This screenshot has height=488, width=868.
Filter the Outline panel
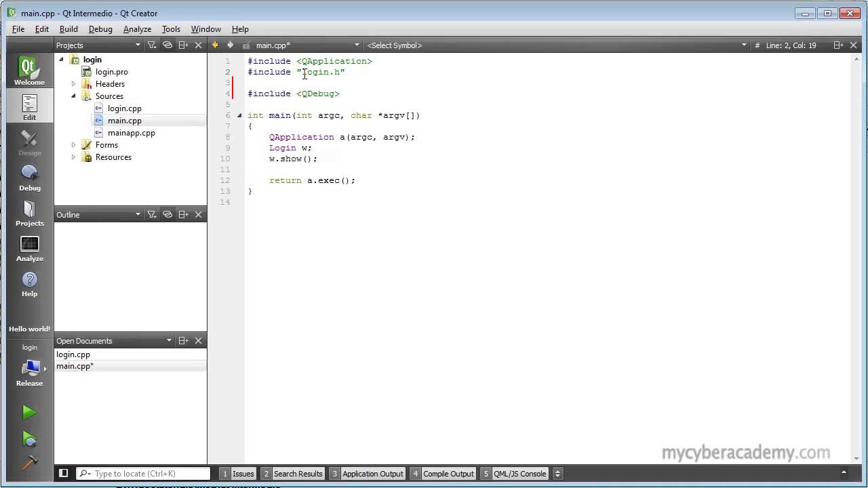[x=152, y=214]
